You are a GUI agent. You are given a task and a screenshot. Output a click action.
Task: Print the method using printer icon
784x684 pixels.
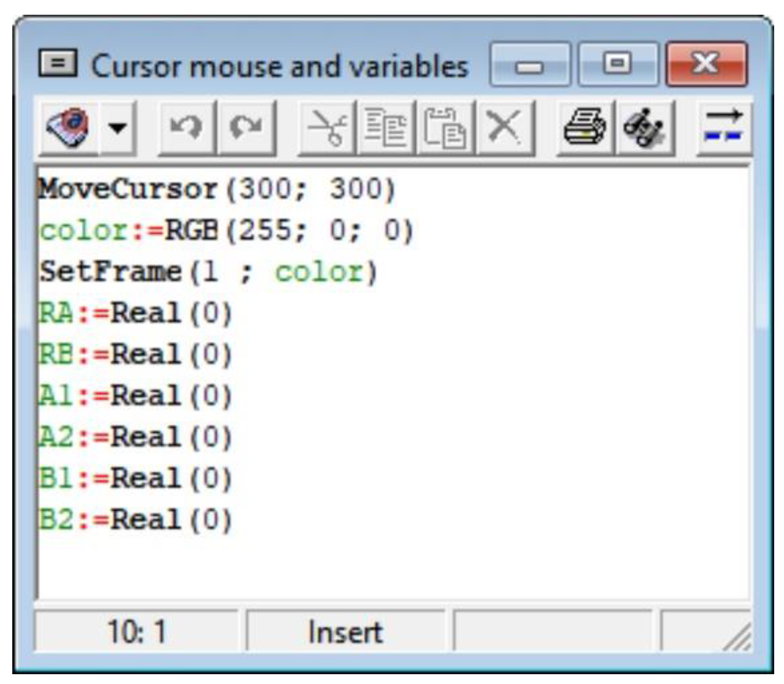coord(584,128)
